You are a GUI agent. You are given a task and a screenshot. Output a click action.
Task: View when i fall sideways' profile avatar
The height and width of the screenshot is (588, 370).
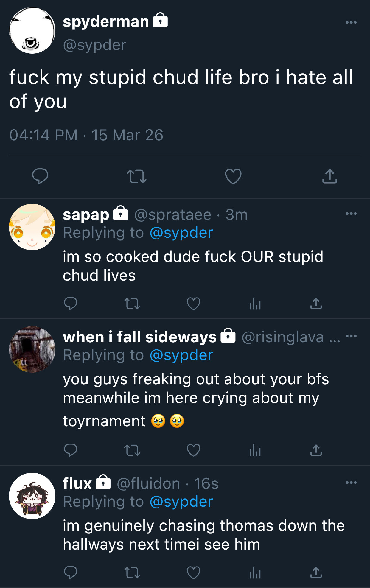[x=32, y=349]
